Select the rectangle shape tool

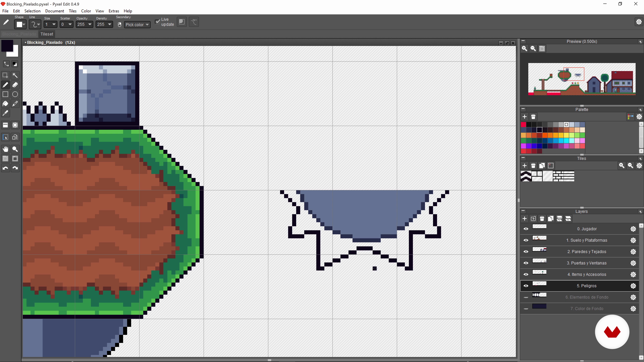[5, 94]
